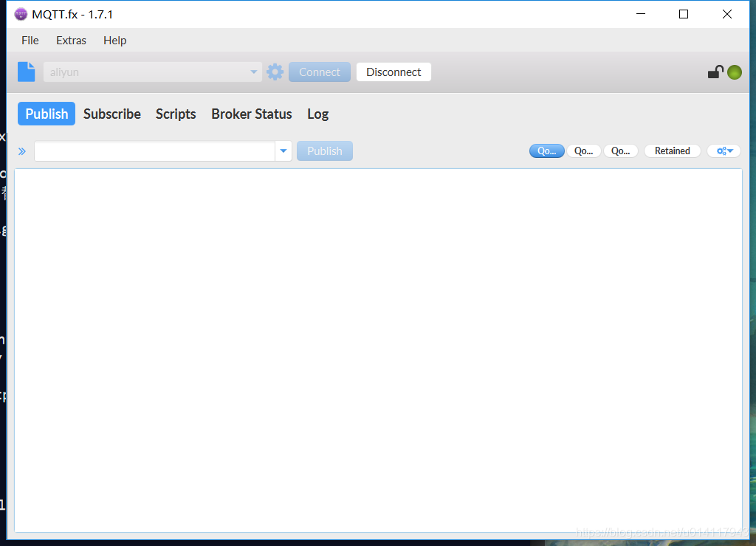Click the MQTT.fx app logo in title bar
This screenshot has height=546, width=756.
pyautogui.click(x=21, y=14)
